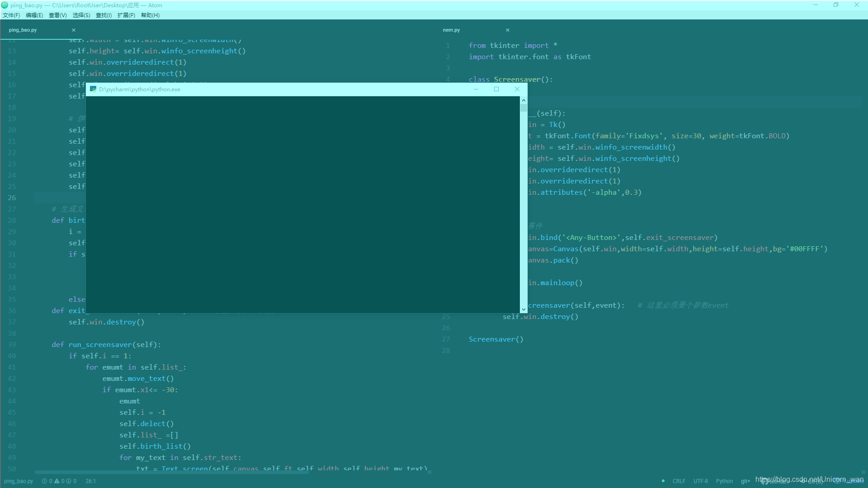Click 'for my_text in self.str_text:' line
The image size is (868, 488).
[180, 458]
